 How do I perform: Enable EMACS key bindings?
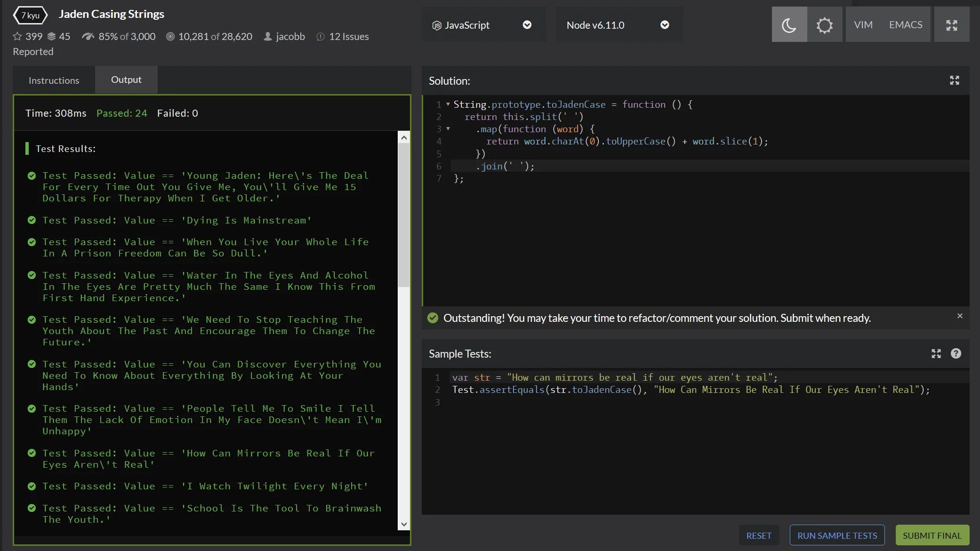[x=905, y=25]
